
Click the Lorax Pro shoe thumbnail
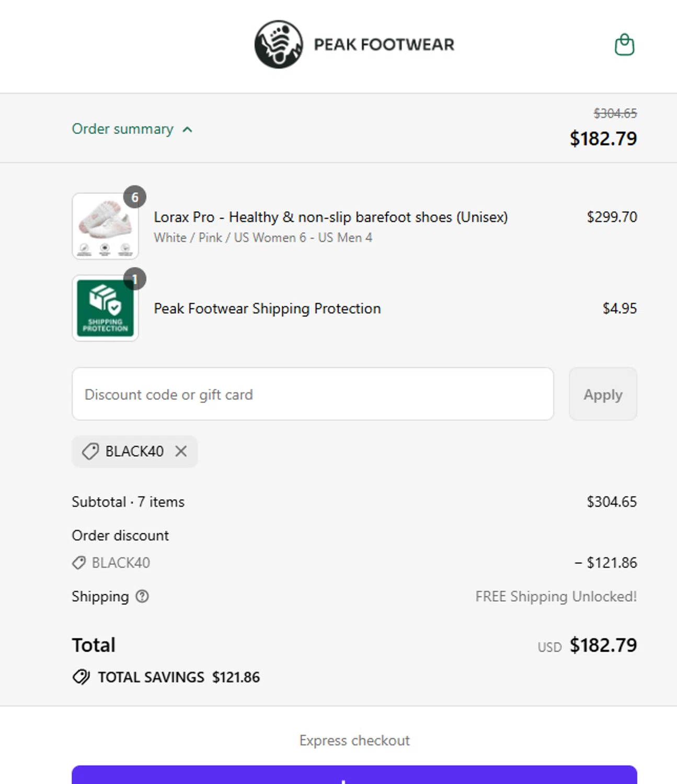point(105,226)
